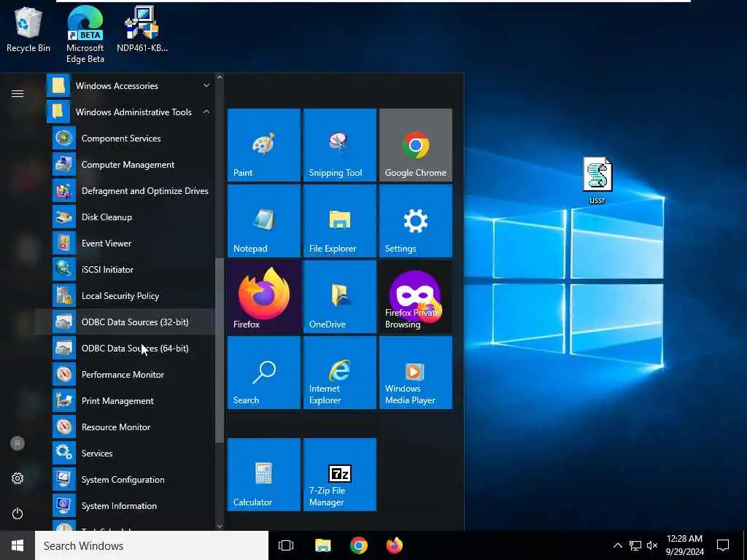Open the File Explorer tile
Screen dimensions: 747x560
pos(340,220)
